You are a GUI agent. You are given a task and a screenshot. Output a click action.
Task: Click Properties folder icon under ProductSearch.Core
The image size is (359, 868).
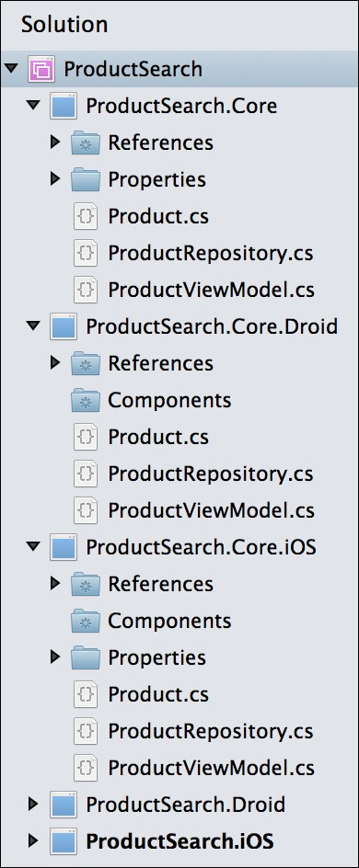click(x=86, y=179)
